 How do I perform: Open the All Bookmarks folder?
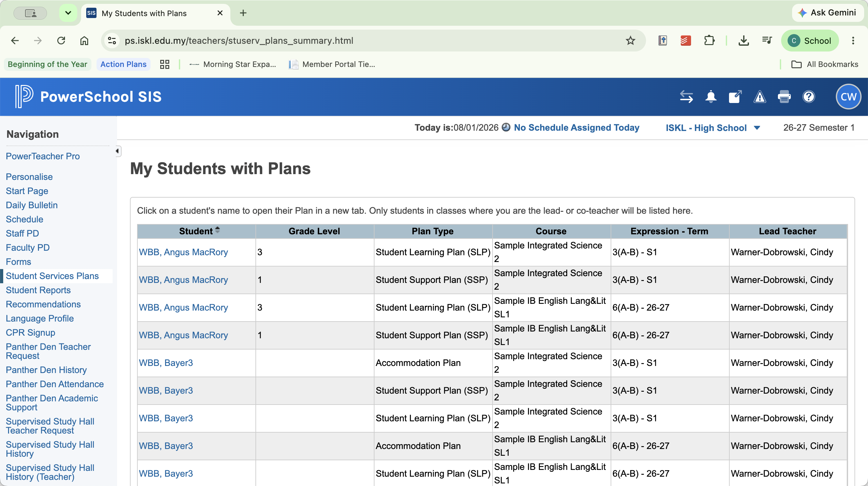[x=825, y=64]
